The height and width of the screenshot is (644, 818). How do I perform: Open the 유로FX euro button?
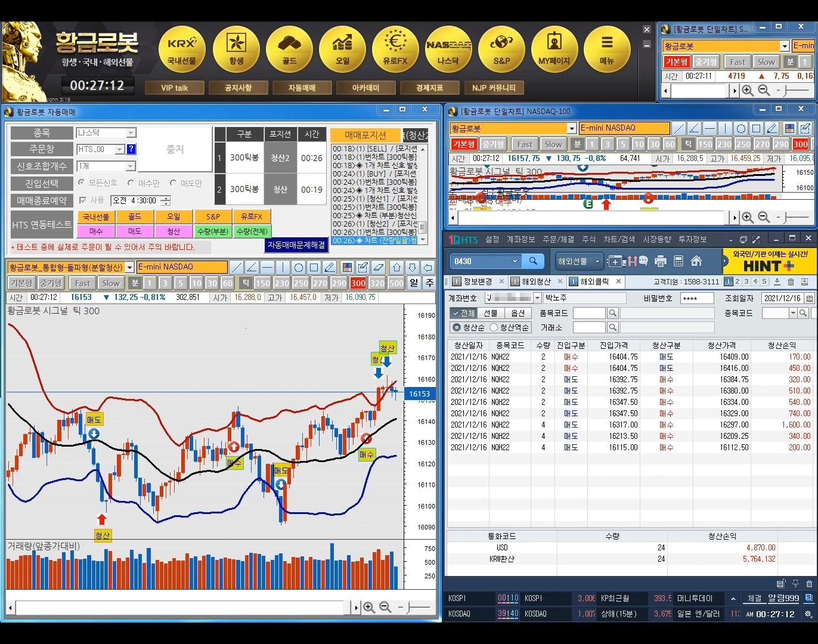click(395, 49)
